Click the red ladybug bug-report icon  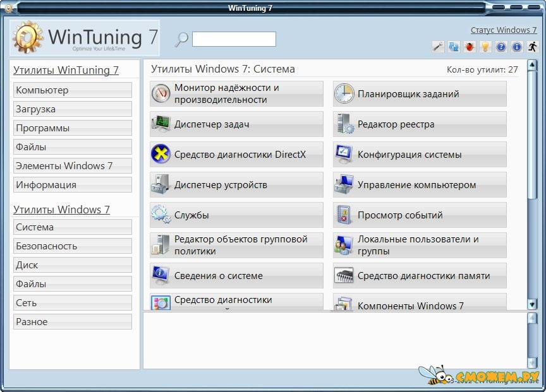tap(470, 47)
